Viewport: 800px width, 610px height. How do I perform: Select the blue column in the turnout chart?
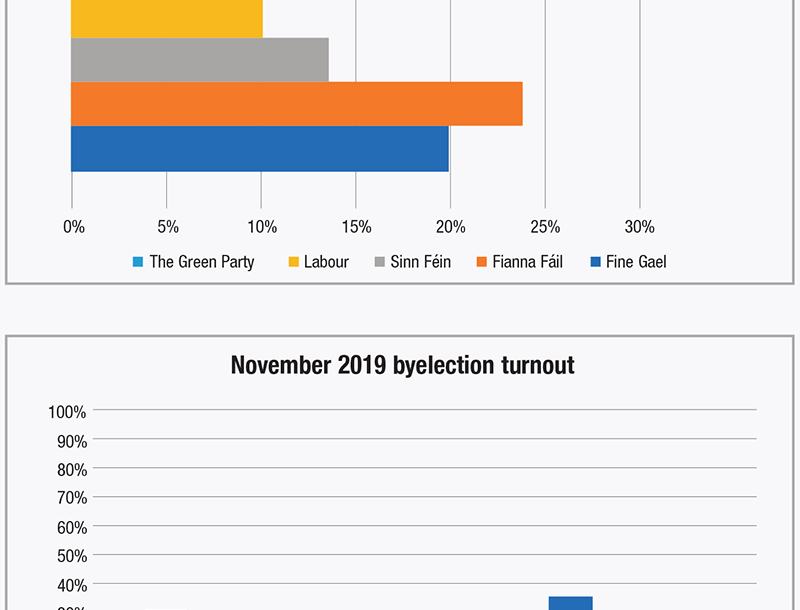570,603
